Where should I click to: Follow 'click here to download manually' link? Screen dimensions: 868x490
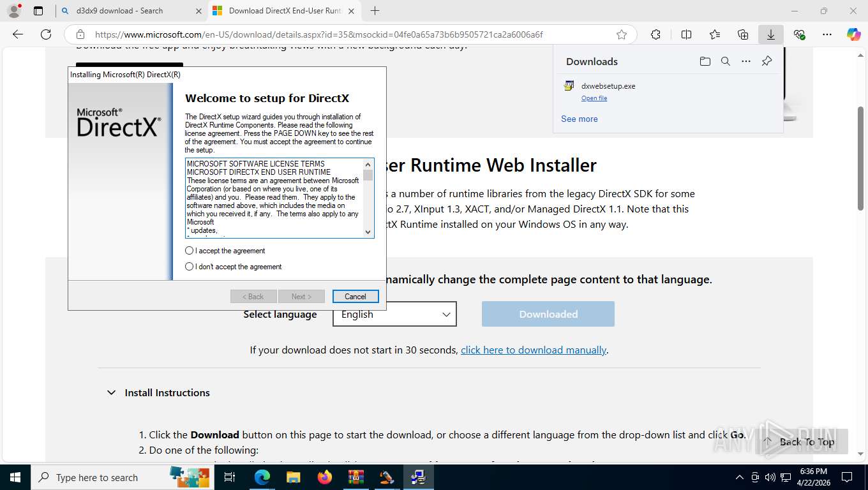coord(534,350)
